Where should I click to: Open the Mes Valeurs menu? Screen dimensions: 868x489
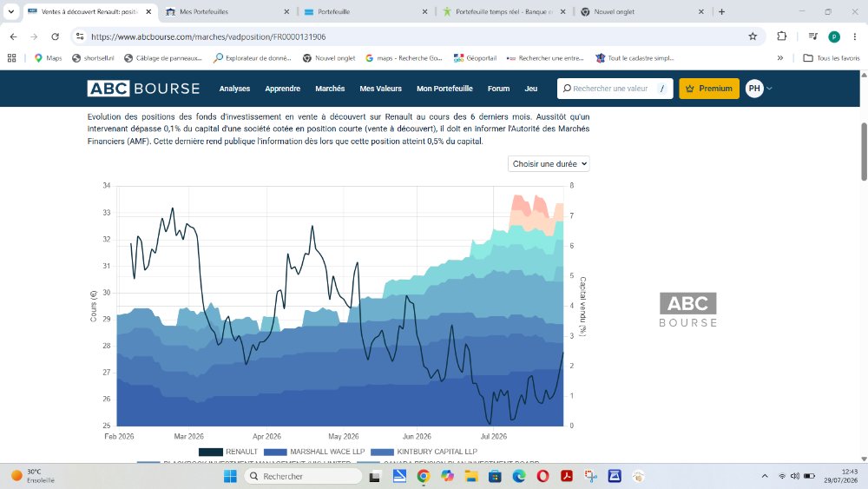(x=380, y=89)
